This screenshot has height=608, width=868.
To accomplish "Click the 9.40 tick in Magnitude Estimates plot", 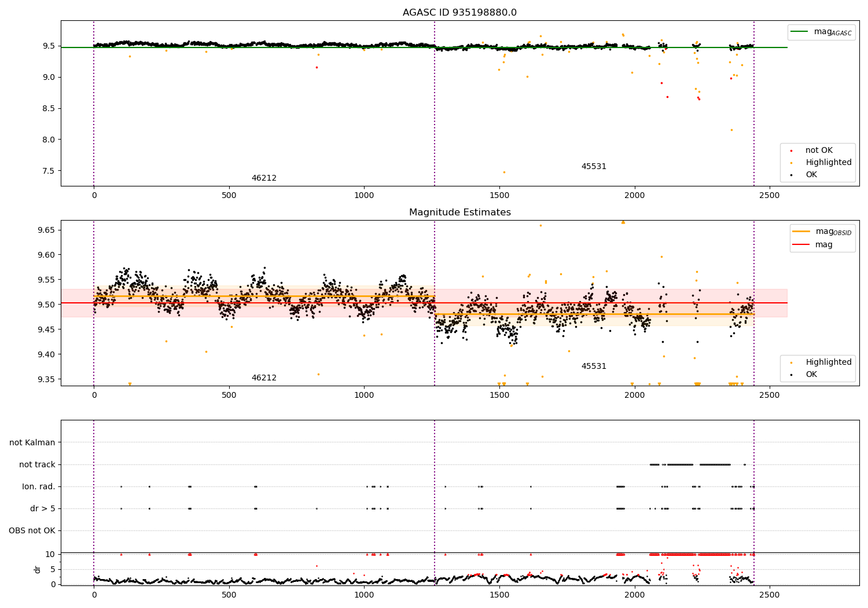I will pyautogui.click(x=46, y=354).
